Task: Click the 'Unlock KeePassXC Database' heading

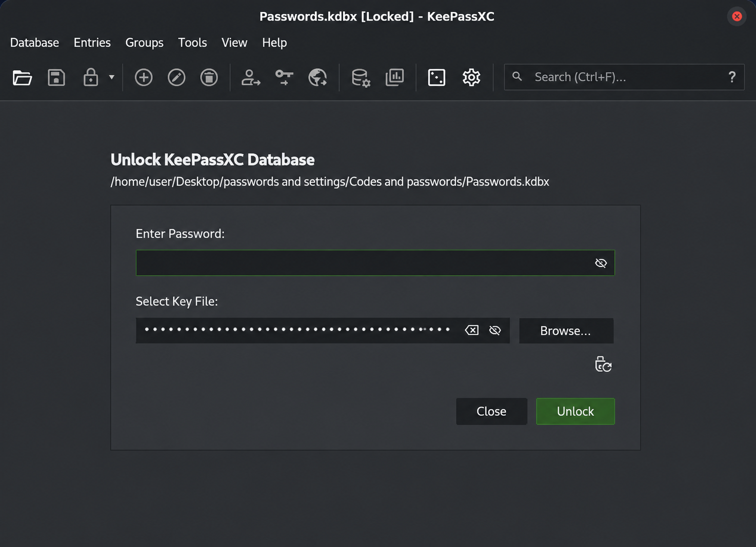Action: click(212, 159)
